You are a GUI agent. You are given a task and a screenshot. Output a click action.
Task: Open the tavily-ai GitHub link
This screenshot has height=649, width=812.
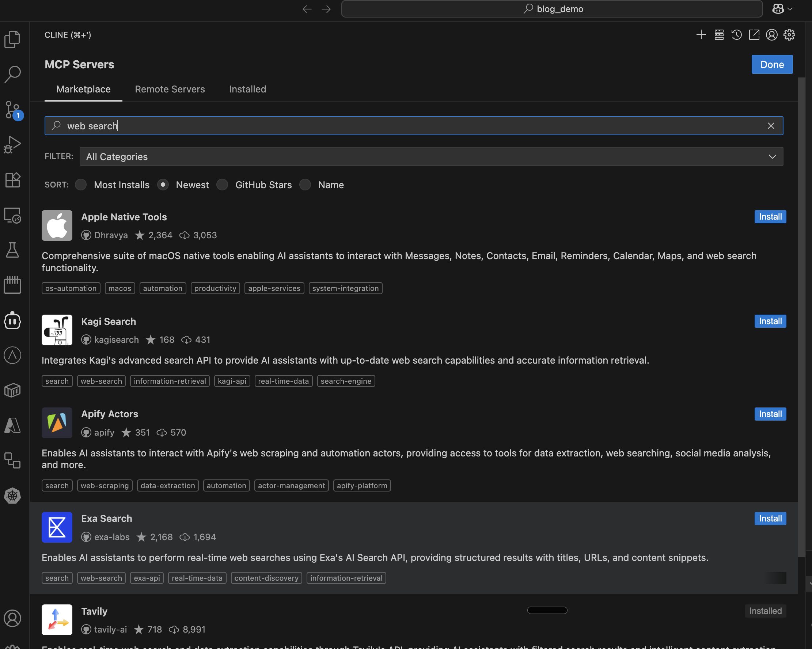tap(104, 629)
